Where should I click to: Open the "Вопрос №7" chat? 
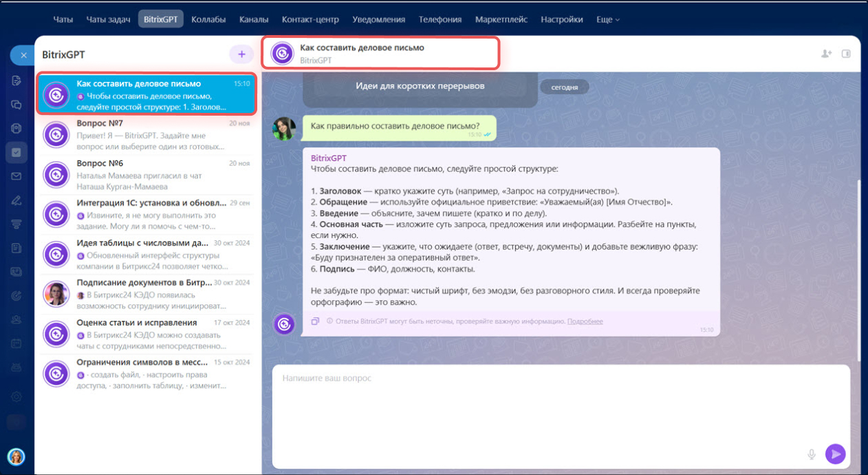pyautogui.click(x=148, y=135)
